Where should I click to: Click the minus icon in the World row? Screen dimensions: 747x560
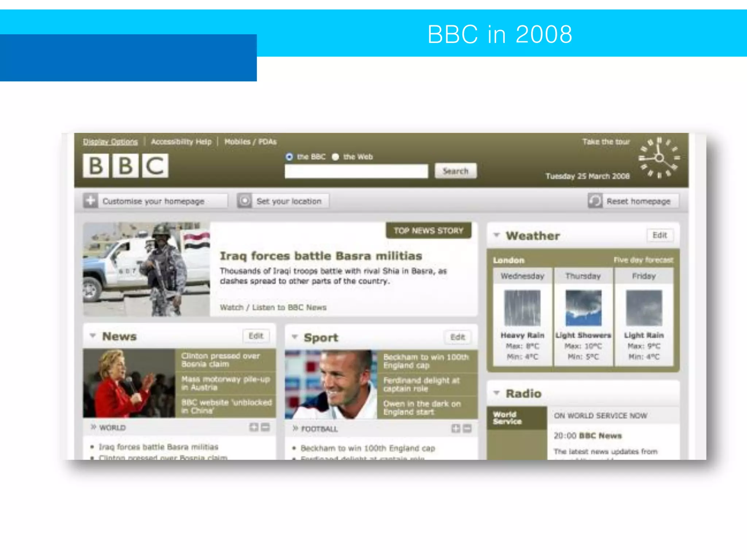point(266,427)
